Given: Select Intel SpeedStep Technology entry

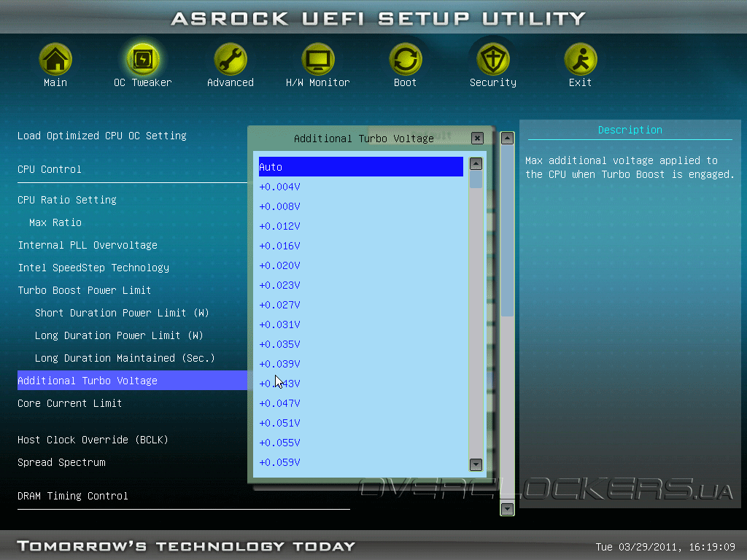Looking at the screenshot, I should point(93,268).
